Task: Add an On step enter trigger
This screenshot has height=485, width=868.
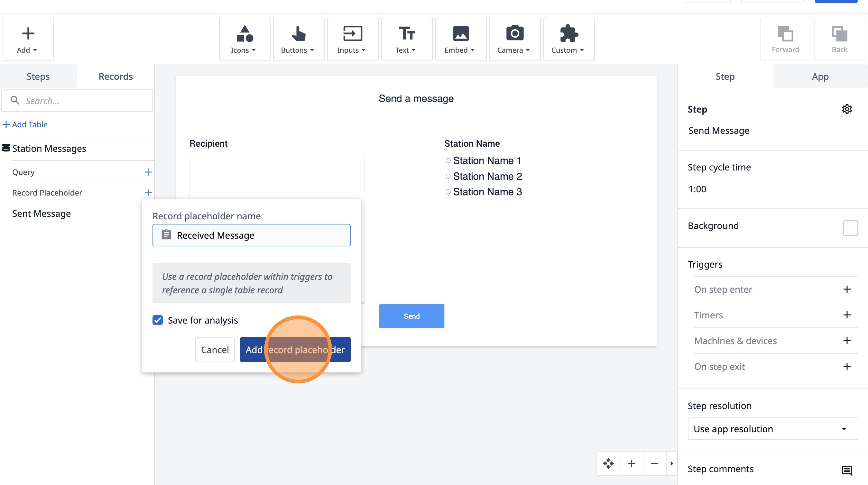Action: (847, 289)
